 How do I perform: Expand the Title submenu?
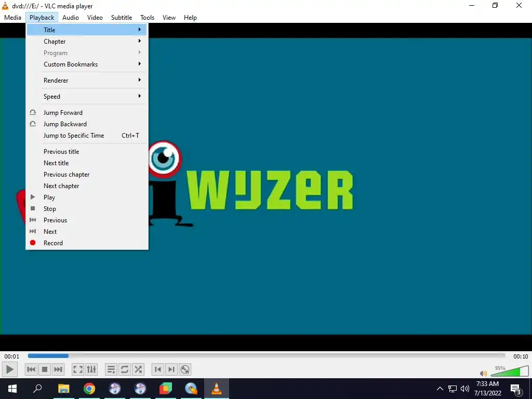point(87,30)
